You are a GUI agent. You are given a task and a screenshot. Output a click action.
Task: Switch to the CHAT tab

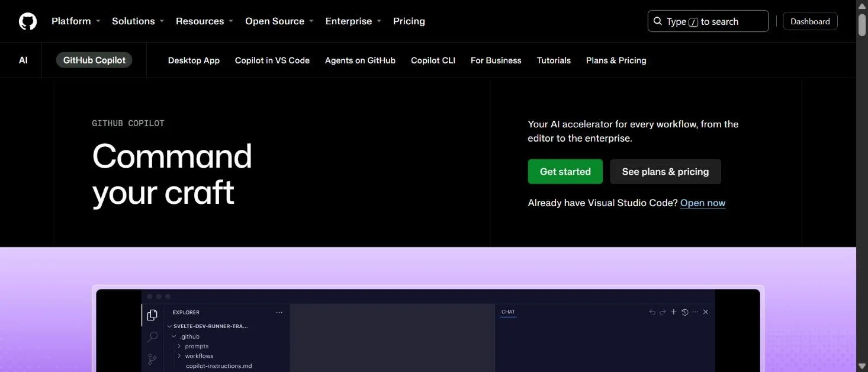pyautogui.click(x=508, y=312)
